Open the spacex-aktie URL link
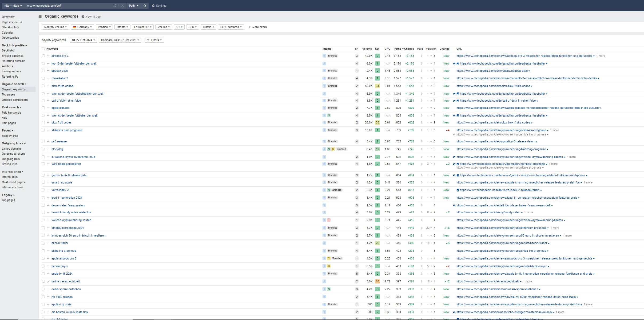644x320 pixels. 492,71
